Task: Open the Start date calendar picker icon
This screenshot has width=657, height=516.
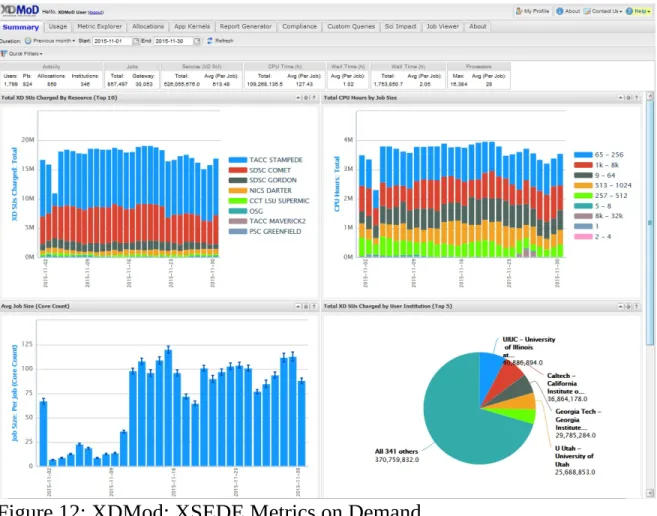Action: [x=136, y=41]
